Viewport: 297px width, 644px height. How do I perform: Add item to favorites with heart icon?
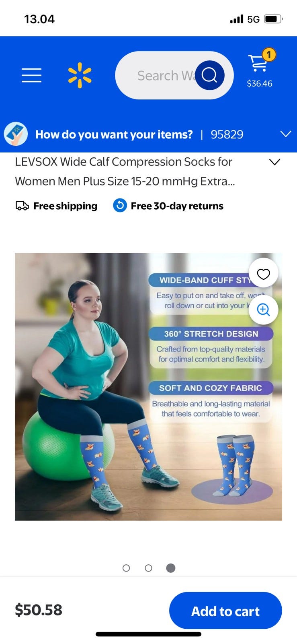(263, 274)
